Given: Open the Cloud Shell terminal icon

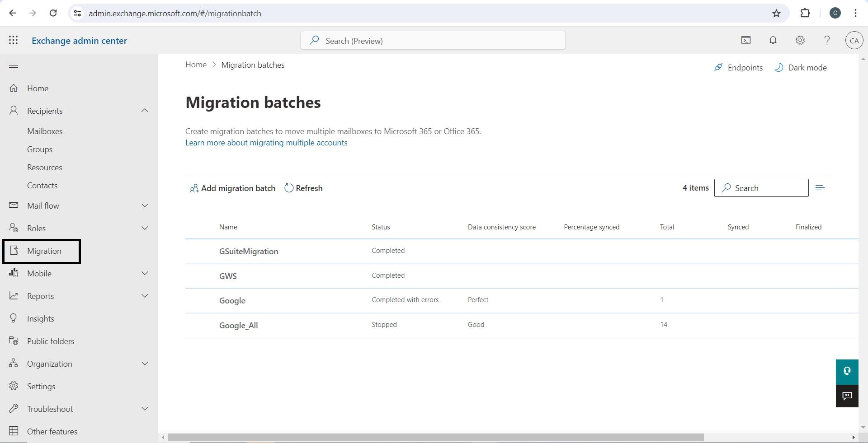Looking at the screenshot, I should (746, 41).
